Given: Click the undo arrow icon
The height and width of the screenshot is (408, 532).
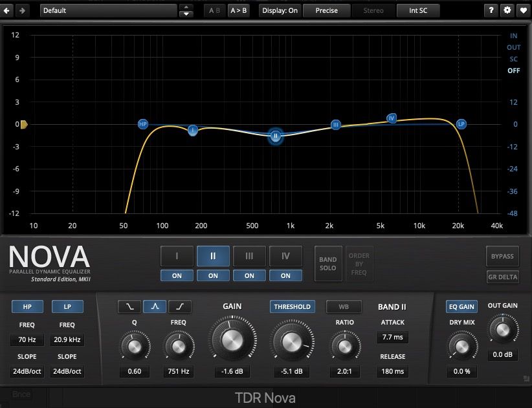Looking at the screenshot, I should pyautogui.click(x=8, y=10).
